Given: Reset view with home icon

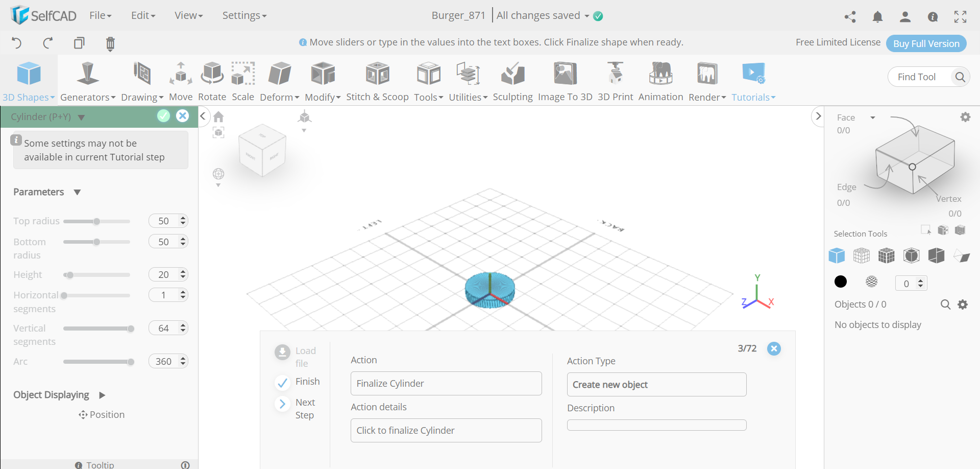Looking at the screenshot, I should coord(218,116).
